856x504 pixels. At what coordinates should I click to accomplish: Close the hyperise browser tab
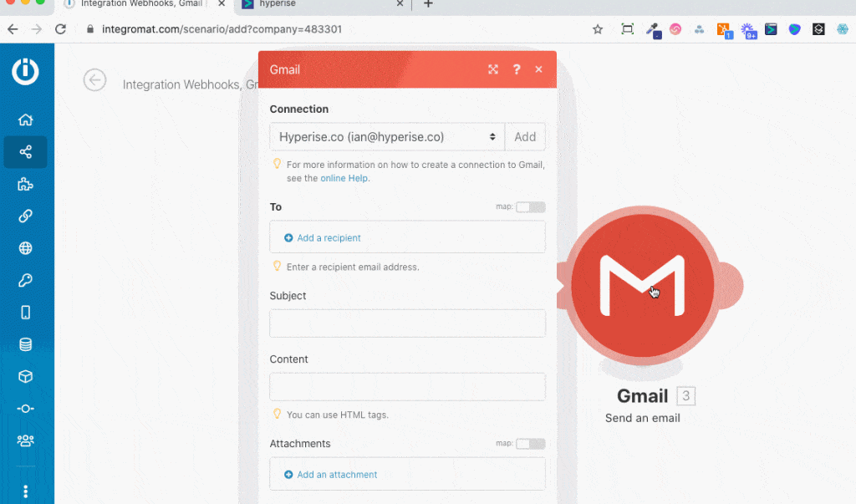tap(400, 4)
